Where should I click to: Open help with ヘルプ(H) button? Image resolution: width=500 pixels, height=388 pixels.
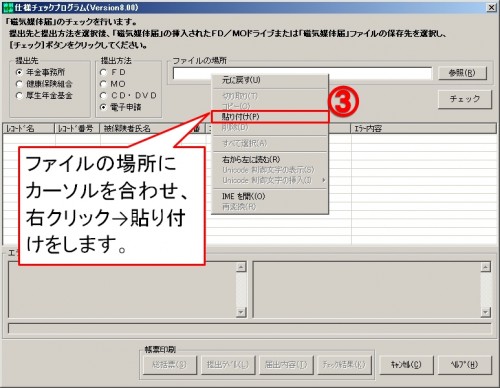point(464,365)
